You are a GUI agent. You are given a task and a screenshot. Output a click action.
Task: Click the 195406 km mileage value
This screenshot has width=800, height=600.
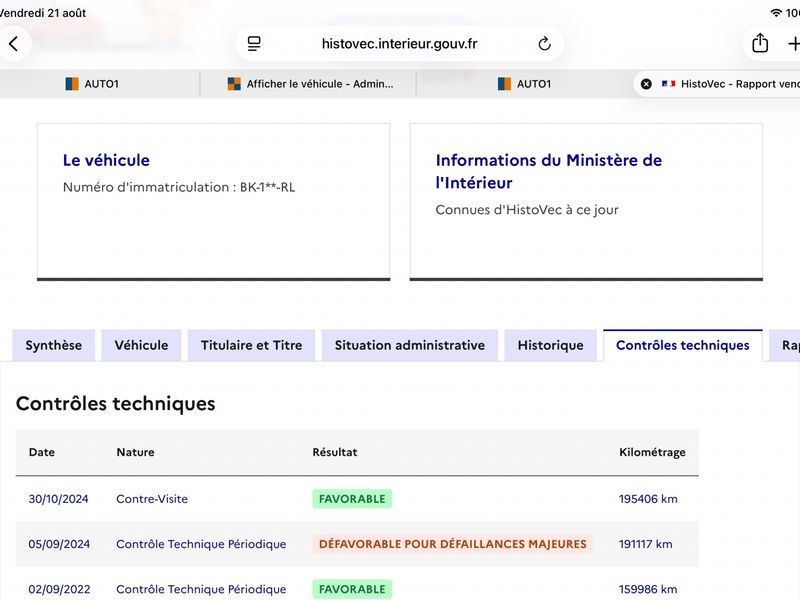click(x=648, y=499)
